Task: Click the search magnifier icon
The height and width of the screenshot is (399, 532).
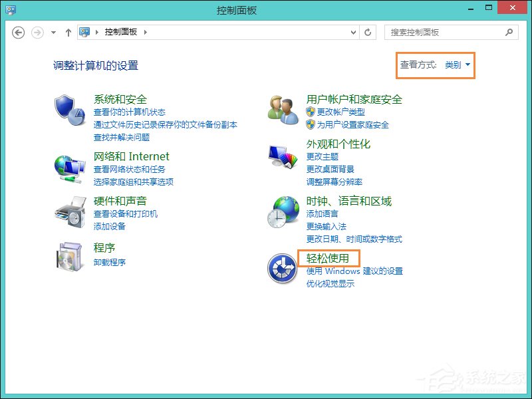Action: (x=508, y=32)
